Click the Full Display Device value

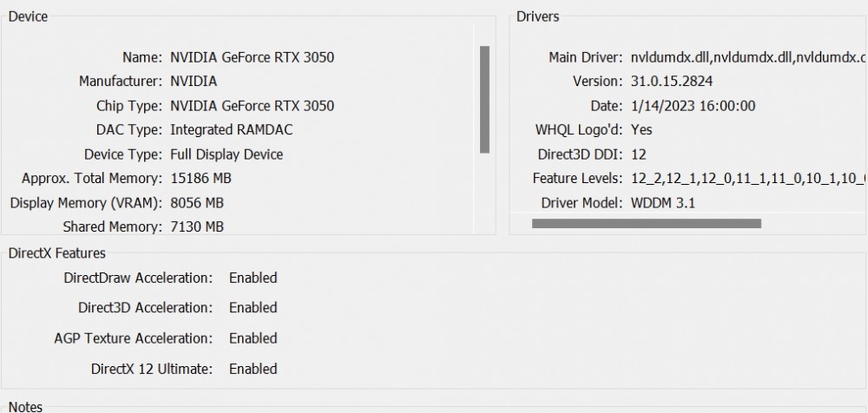click(x=227, y=154)
